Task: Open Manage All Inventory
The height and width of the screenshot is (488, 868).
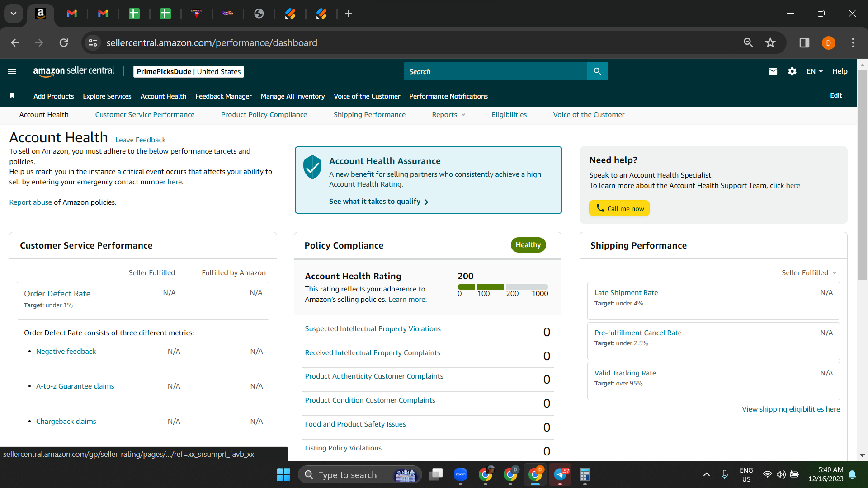Action: pyautogui.click(x=292, y=96)
